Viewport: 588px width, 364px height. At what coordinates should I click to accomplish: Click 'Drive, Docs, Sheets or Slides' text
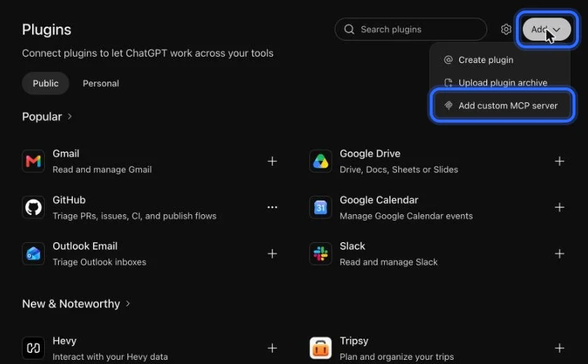coord(399,170)
